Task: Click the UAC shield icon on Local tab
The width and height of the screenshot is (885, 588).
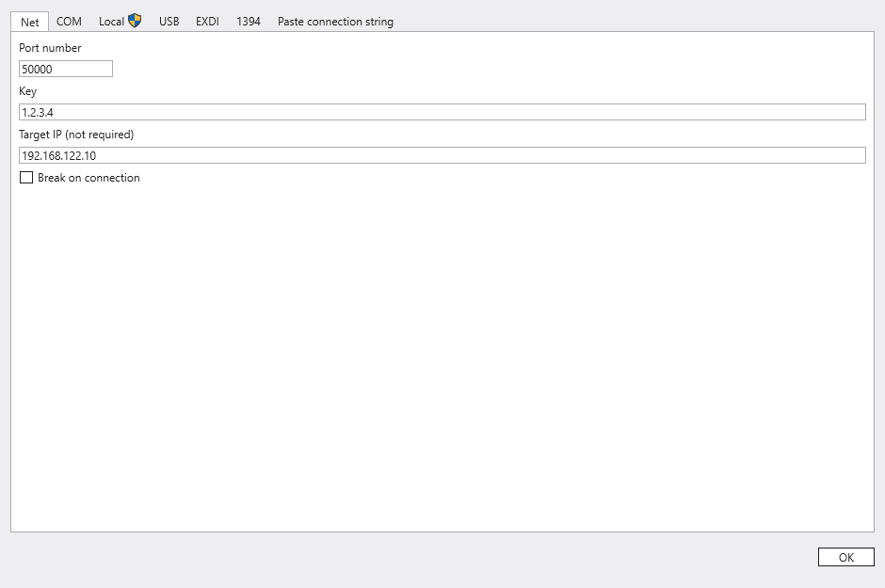Action: coord(135,21)
